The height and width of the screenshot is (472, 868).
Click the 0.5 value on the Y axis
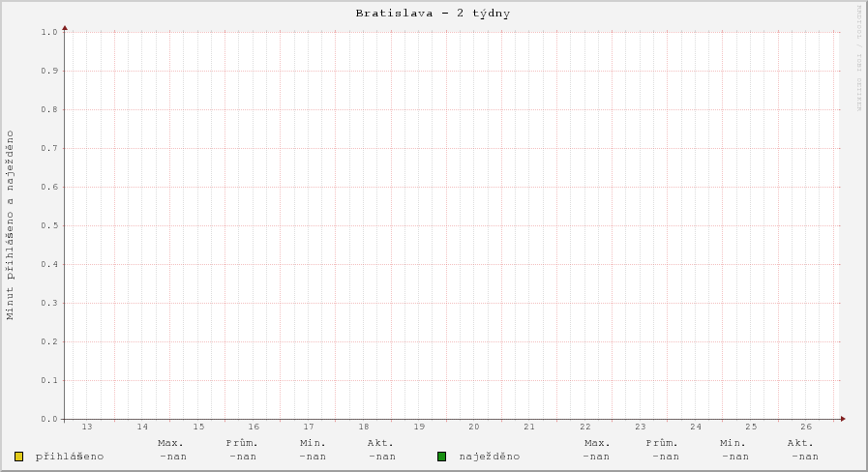(50, 225)
